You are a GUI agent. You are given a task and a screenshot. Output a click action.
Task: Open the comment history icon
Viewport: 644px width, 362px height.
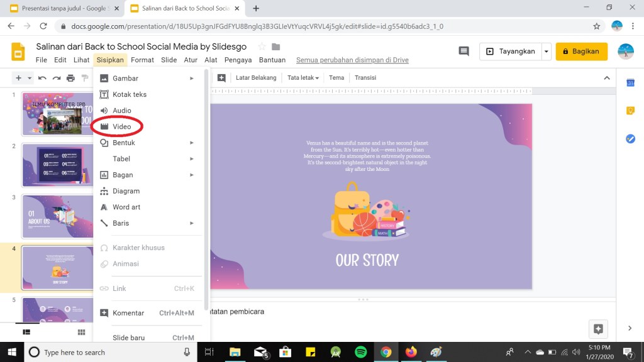tap(464, 52)
